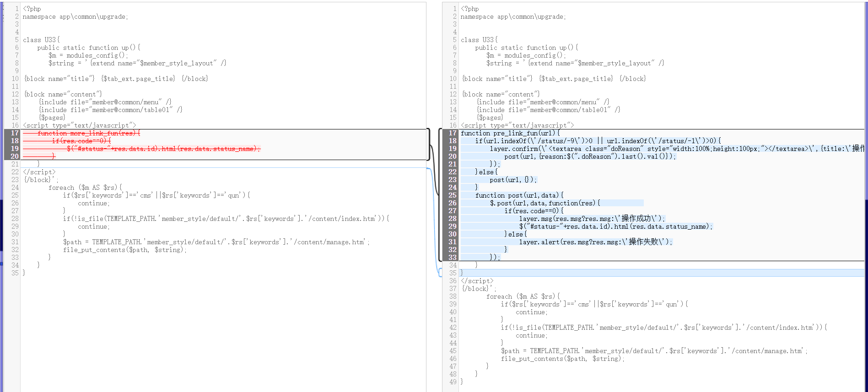Click 'namespace app\common\upgrade;' in right pane
This screenshot has width=868, height=392.
point(513,16)
